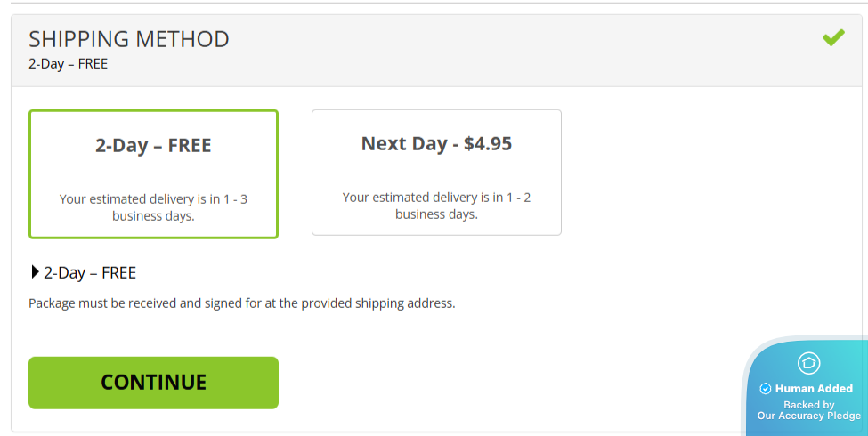Click the green checkmark in the Shipping Method header

click(833, 38)
